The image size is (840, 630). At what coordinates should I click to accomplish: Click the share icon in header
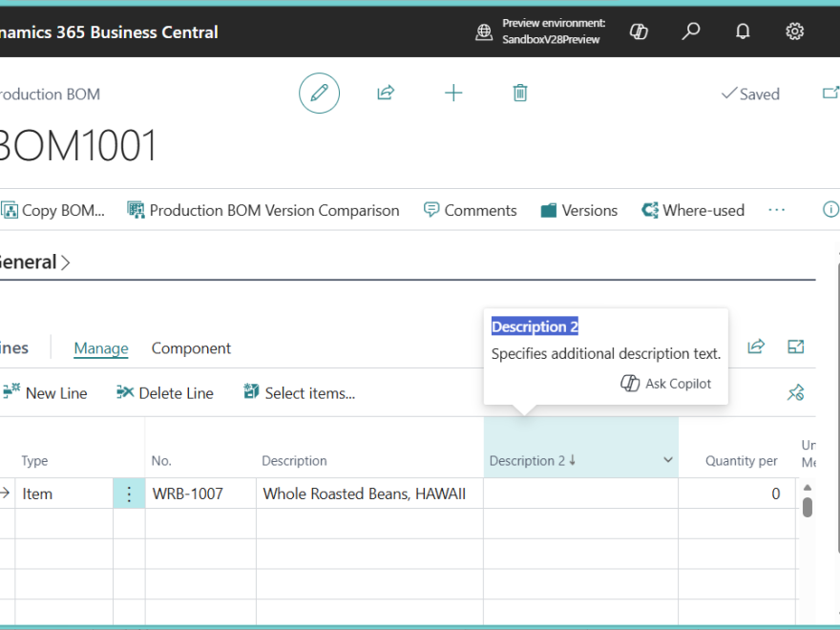point(386,93)
